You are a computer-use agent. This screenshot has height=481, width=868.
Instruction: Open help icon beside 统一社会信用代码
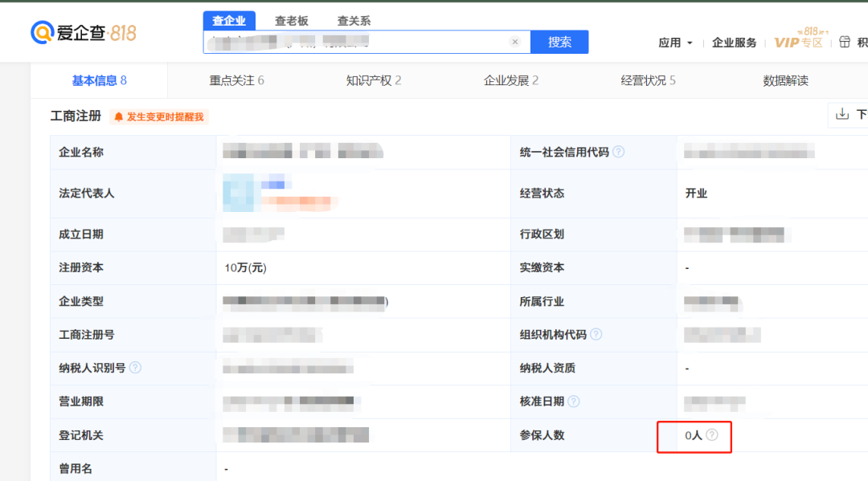[x=618, y=152]
